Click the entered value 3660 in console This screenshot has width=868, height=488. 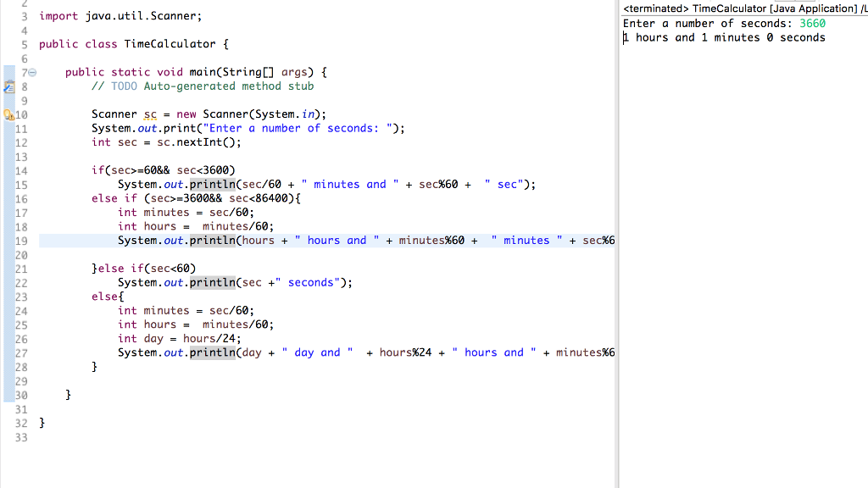[x=812, y=23]
